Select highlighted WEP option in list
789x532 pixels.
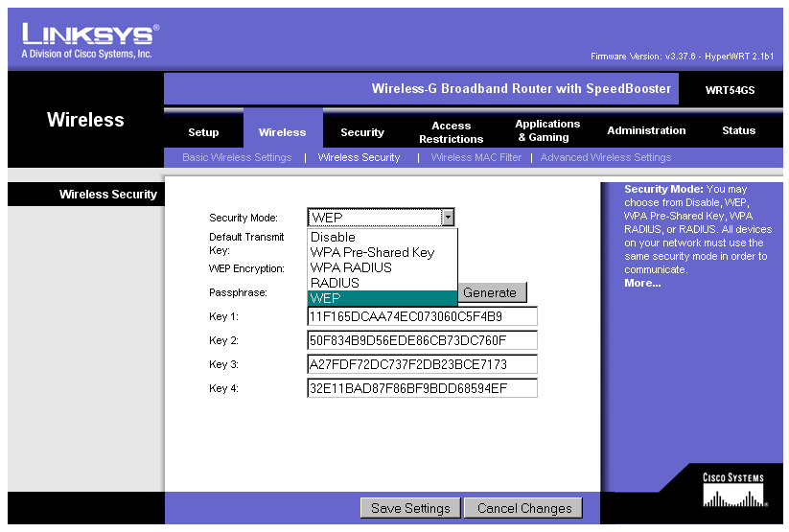click(x=382, y=298)
